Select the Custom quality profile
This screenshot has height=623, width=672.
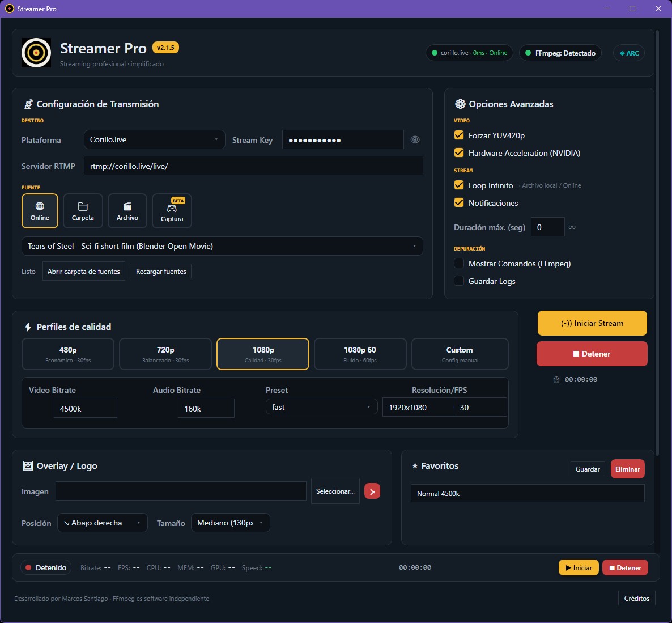[x=460, y=354]
